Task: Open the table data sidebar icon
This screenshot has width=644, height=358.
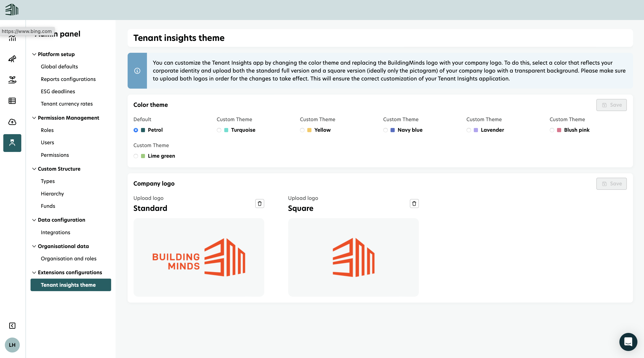Action: [12, 101]
